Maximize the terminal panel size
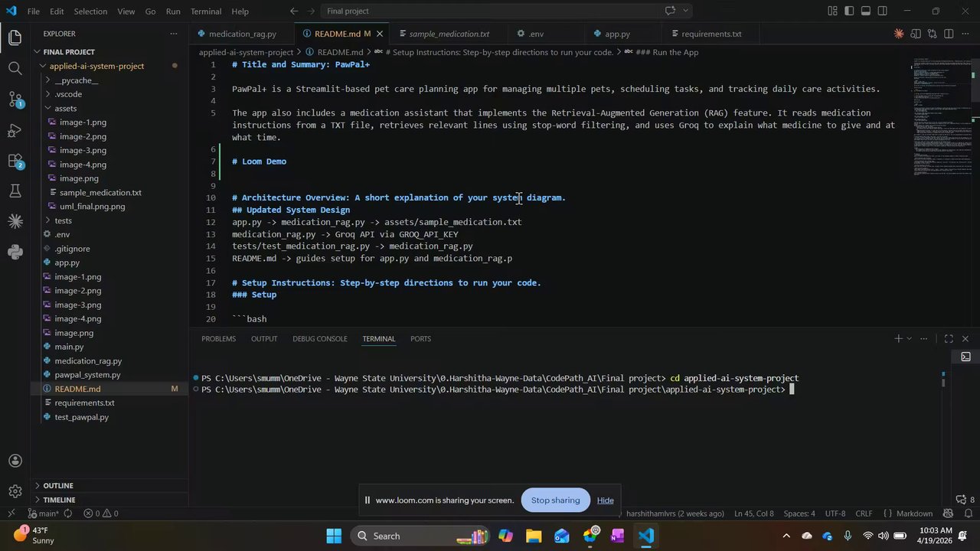980x551 pixels. [x=949, y=338]
